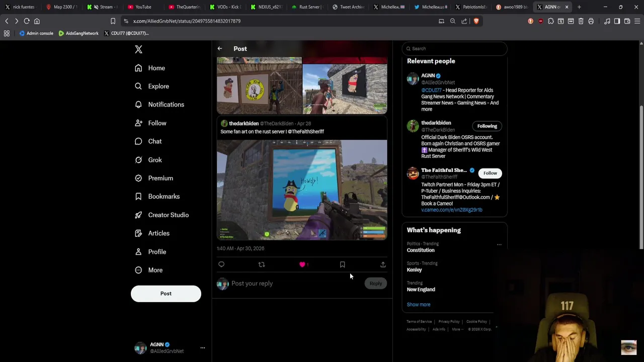The width and height of the screenshot is (644, 362).
Task: Click the Following button for thedarkbiden
Action: (x=487, y=126)
